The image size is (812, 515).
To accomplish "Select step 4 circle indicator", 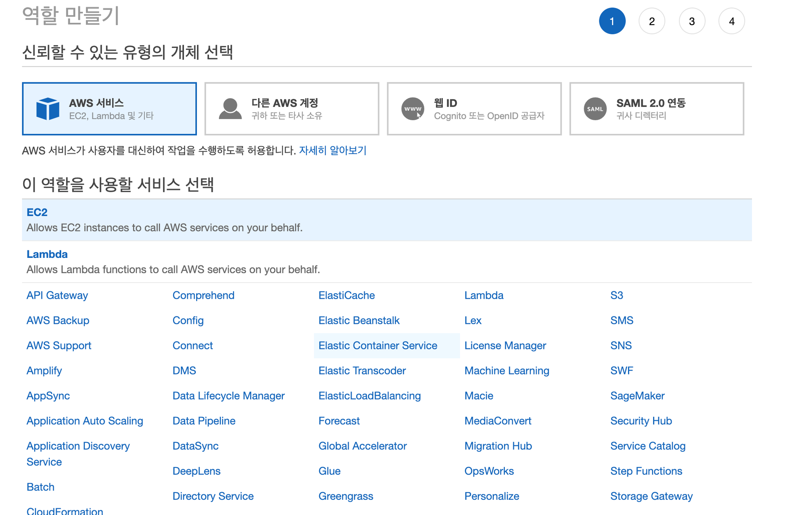I will (x=732, y=21).
